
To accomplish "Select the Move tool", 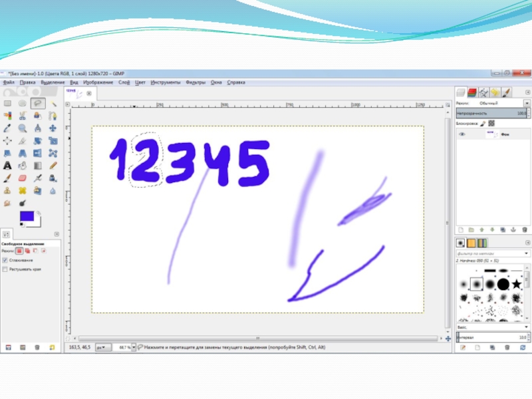I will click(x=53, y=128).
